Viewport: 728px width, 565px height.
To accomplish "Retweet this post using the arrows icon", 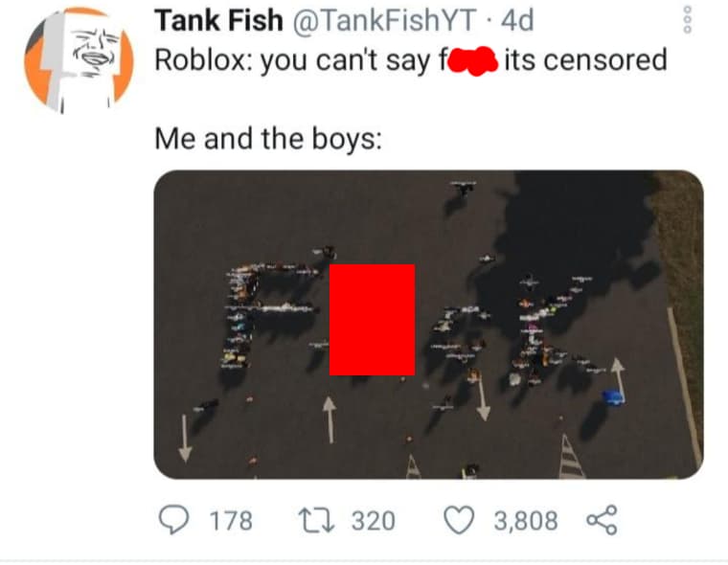I will click(x=316, y=520).
